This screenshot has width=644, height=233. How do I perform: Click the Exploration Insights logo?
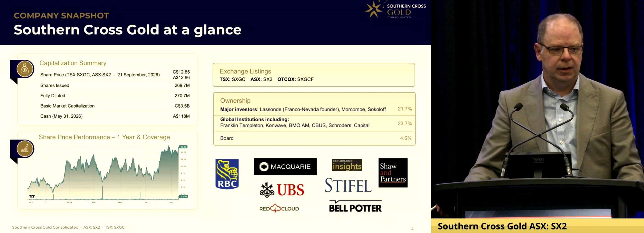[x=347, y=165]
